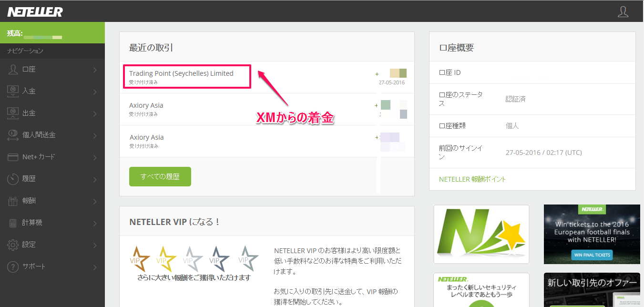Click the すべての履歴 green button
Image resolution: width=644 pixels, height=307 pixels.
[x=160, y=176]
